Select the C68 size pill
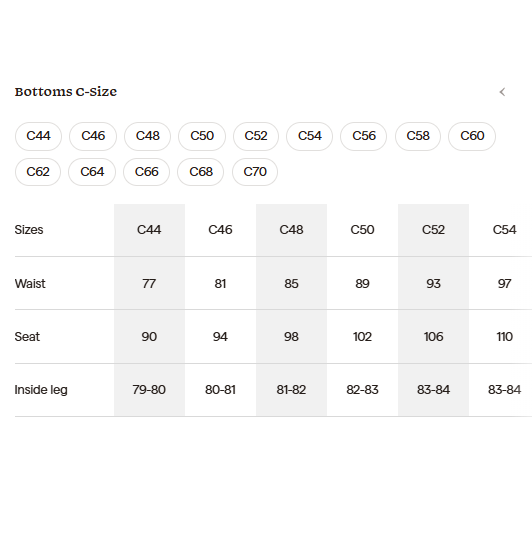Image resolution: width=532 pixels, height=534 pixels. (201, 172)
